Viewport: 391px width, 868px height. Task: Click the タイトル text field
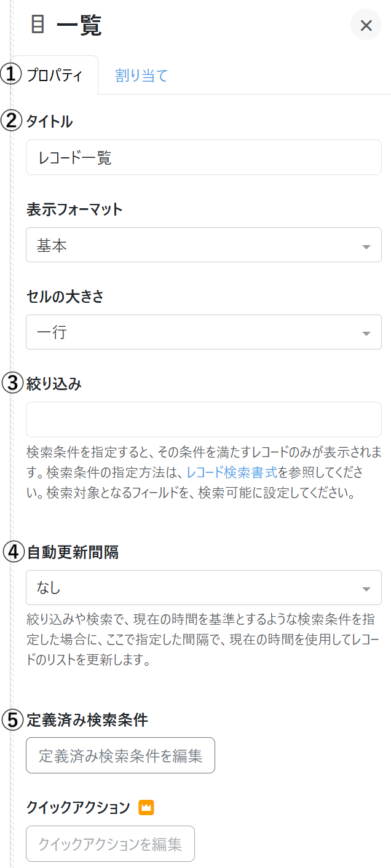click(x=203, y=158)
